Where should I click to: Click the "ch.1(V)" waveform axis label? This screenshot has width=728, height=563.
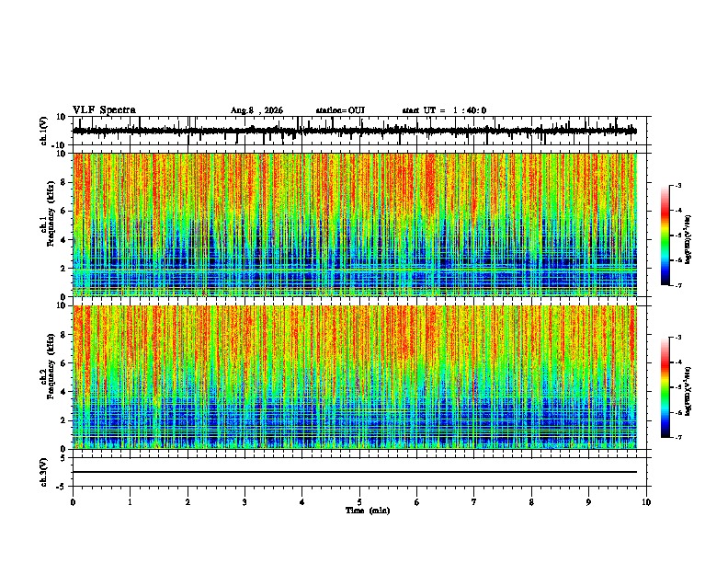pos(44,131)
